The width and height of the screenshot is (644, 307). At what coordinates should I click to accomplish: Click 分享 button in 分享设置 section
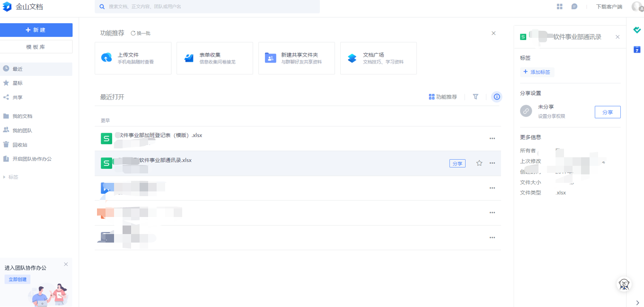(x=608, y=112)
